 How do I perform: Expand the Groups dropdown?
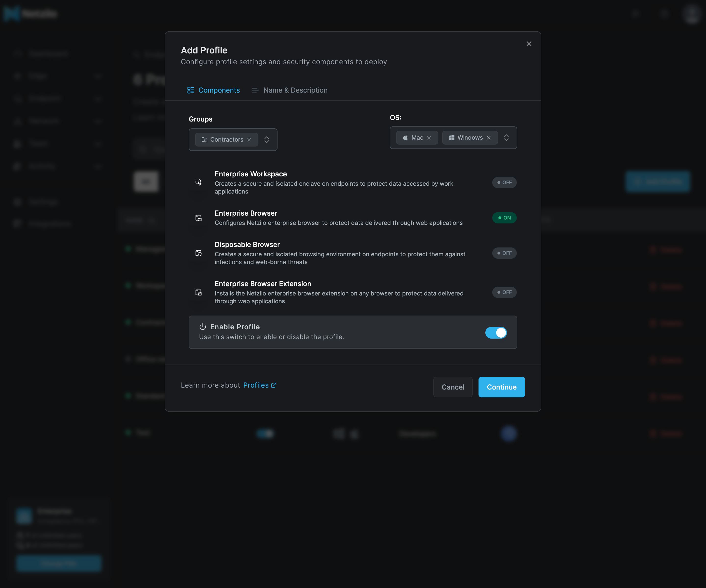(267, 139)
